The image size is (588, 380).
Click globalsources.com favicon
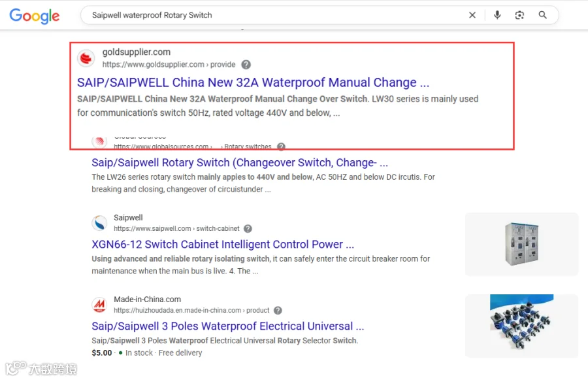[99, 141]
